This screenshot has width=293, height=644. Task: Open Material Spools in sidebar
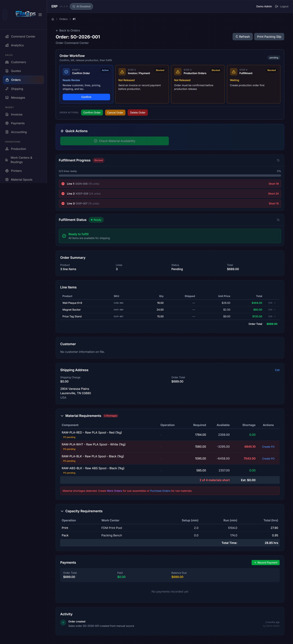point(23,180)
